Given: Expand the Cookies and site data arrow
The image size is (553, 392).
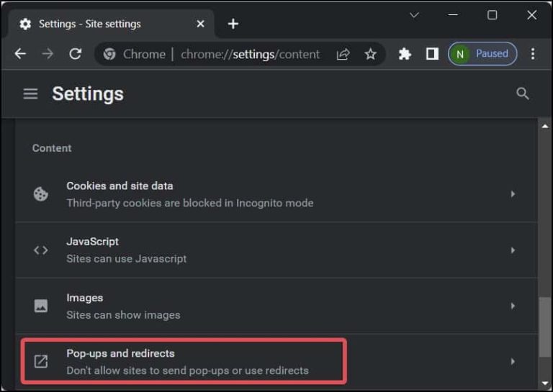Looking at the screenshot, I should [x=513, y=194].
